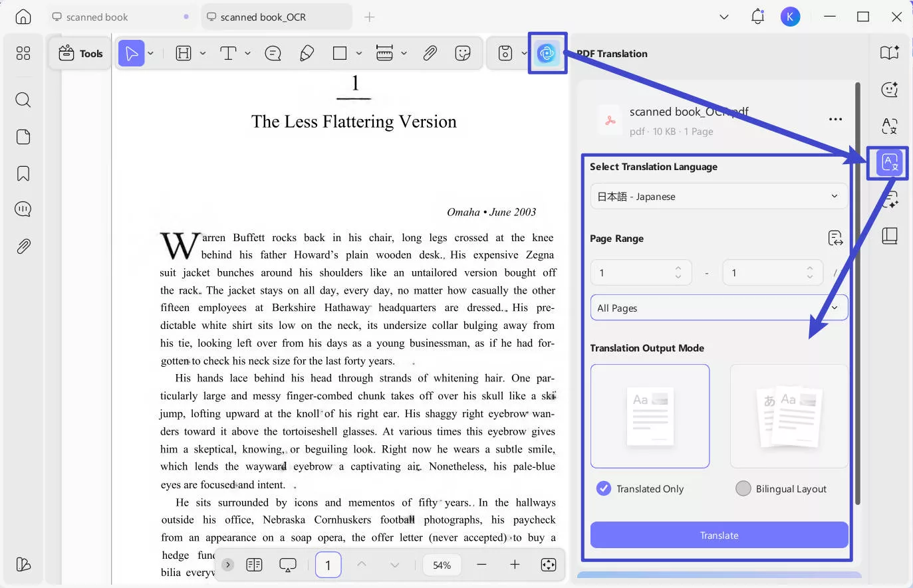
Task: Click the Translate button
Action: (x=719, y=535)
